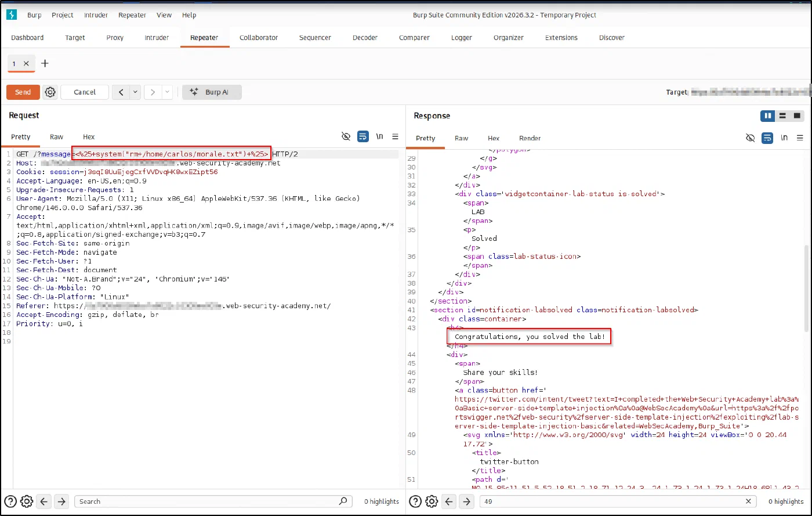This screenshot has width=812, height=516.
Task: Select the top-bottom stacked layout
Action: pyautogui.click(x=783, y=116)
